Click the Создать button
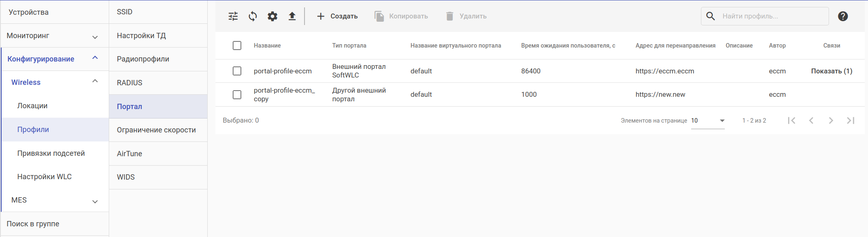This screenshot has height=237, width=868. pyautogui.click(x=337, y=16)
